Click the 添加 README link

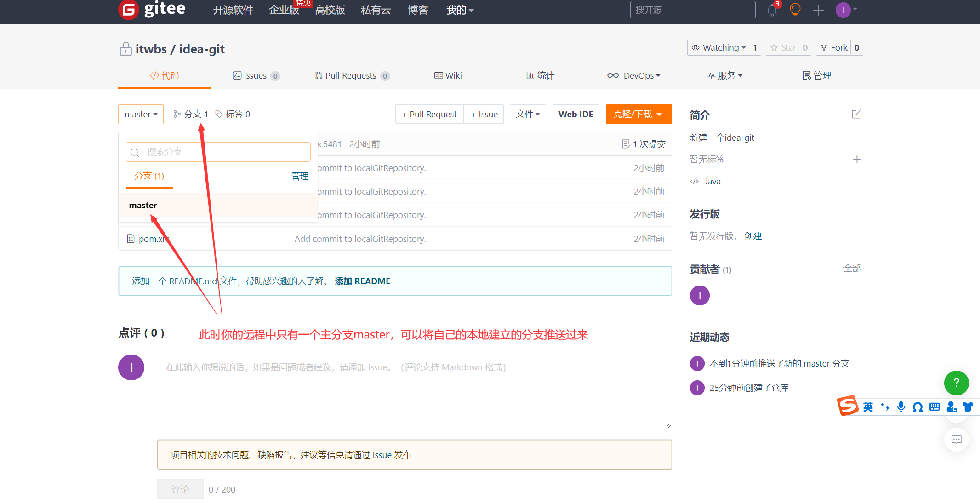[x=362, y=281]
